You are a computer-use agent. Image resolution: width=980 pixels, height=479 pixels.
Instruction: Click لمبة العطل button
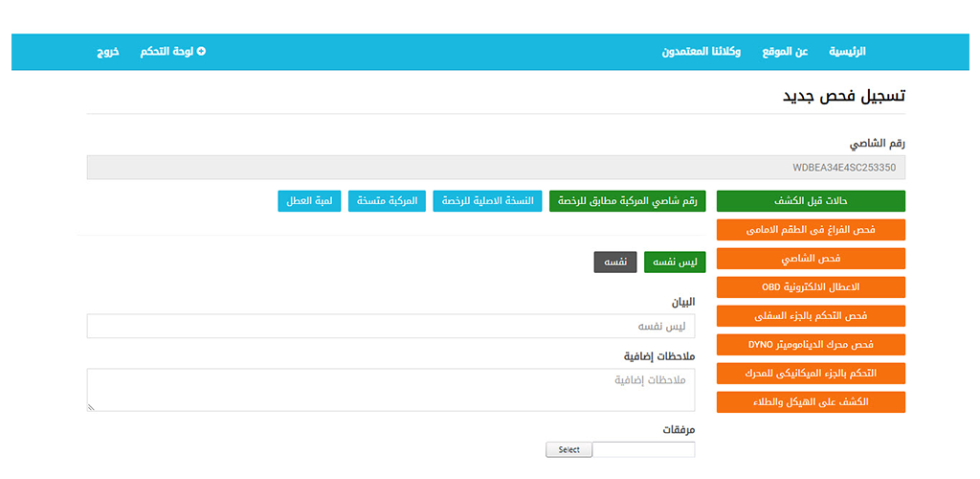tap(309, 201)
